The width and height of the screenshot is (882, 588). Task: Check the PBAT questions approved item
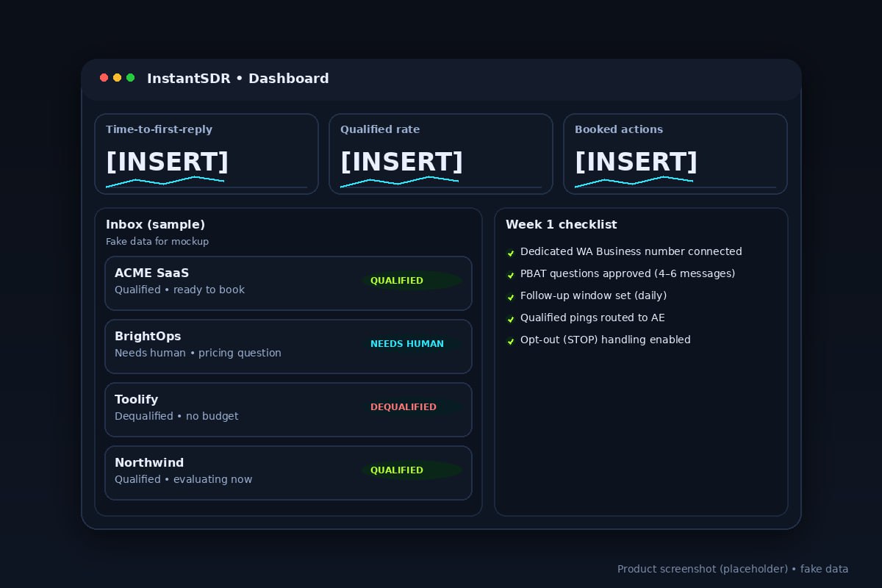pos(511,275)
